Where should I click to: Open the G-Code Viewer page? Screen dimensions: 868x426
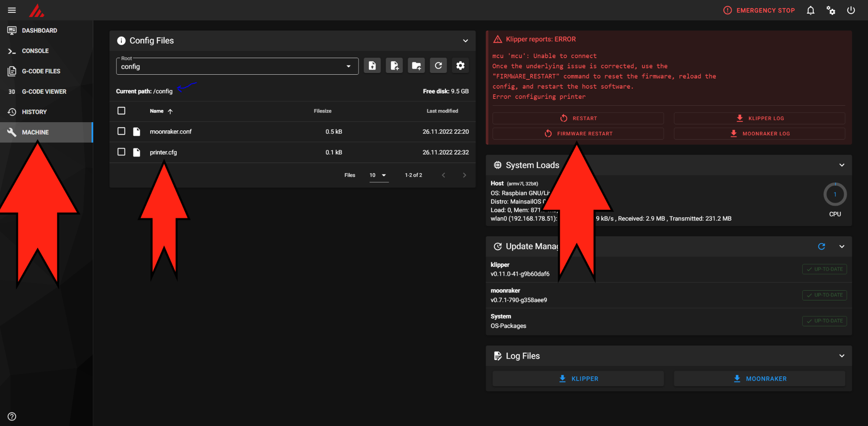click(x=46, y=92)
